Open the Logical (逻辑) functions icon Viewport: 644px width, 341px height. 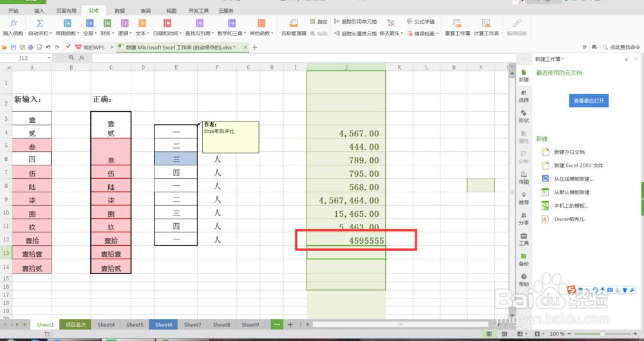pyautogui.click(x=125, y=23)
